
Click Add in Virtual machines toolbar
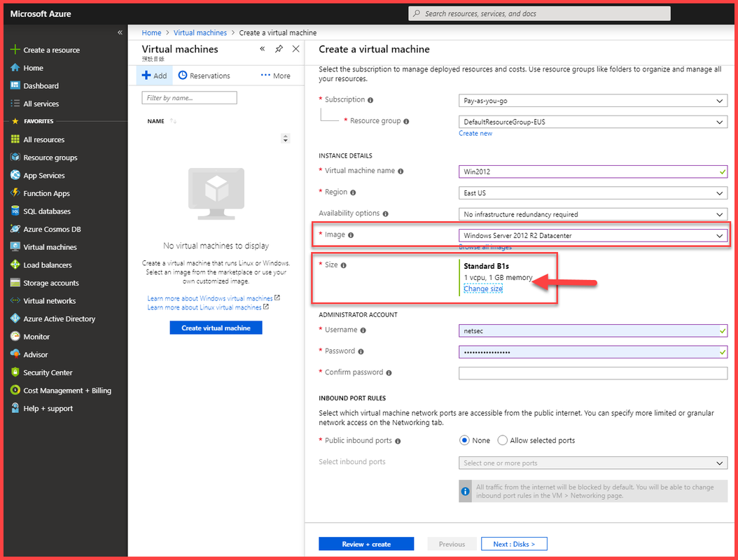click(154, 76)
